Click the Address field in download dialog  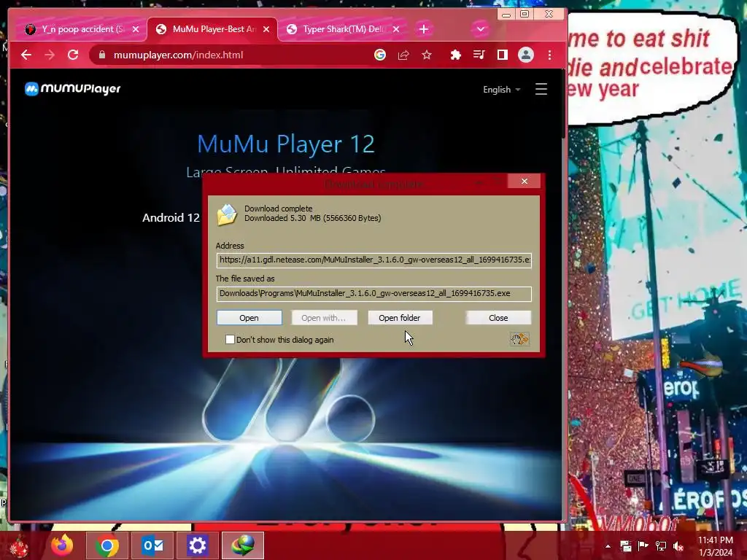(374, 260)
